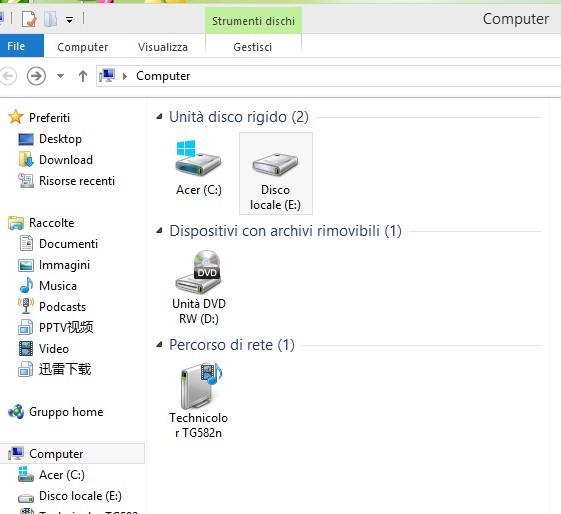Click the Podcasts microphone icon
The image size is (561, 514).
26,306
